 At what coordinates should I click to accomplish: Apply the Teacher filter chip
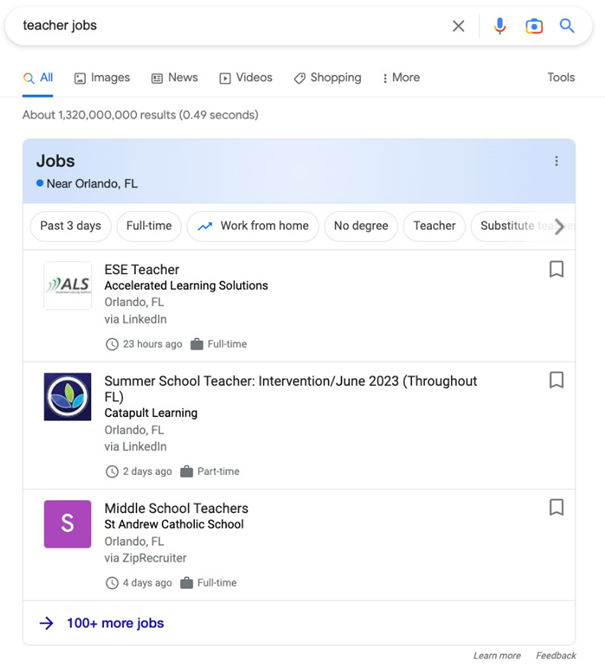(434, 226)
